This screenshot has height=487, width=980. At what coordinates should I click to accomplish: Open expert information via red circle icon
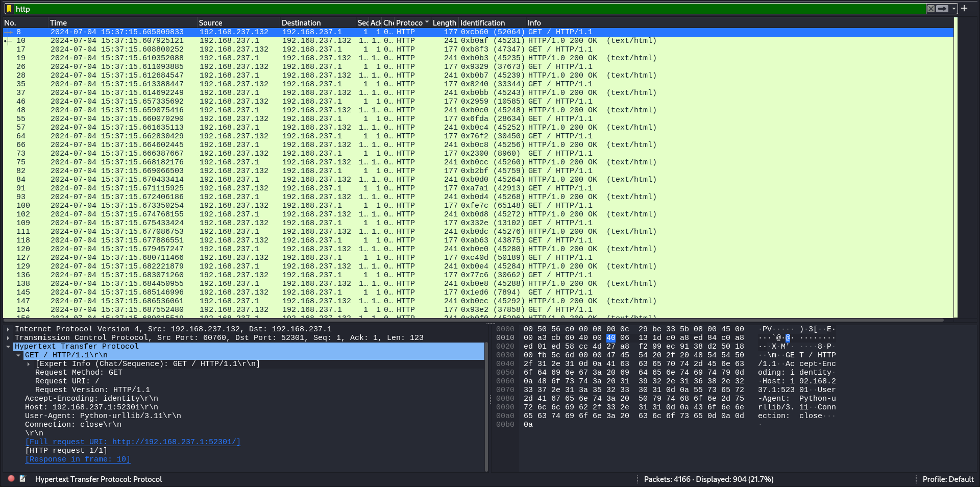[x=11, y=479]
